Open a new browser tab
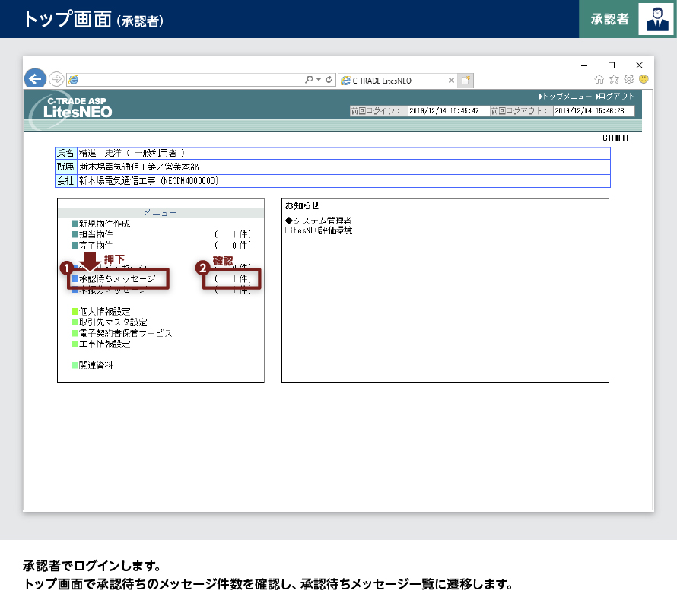 pos(466,80)
